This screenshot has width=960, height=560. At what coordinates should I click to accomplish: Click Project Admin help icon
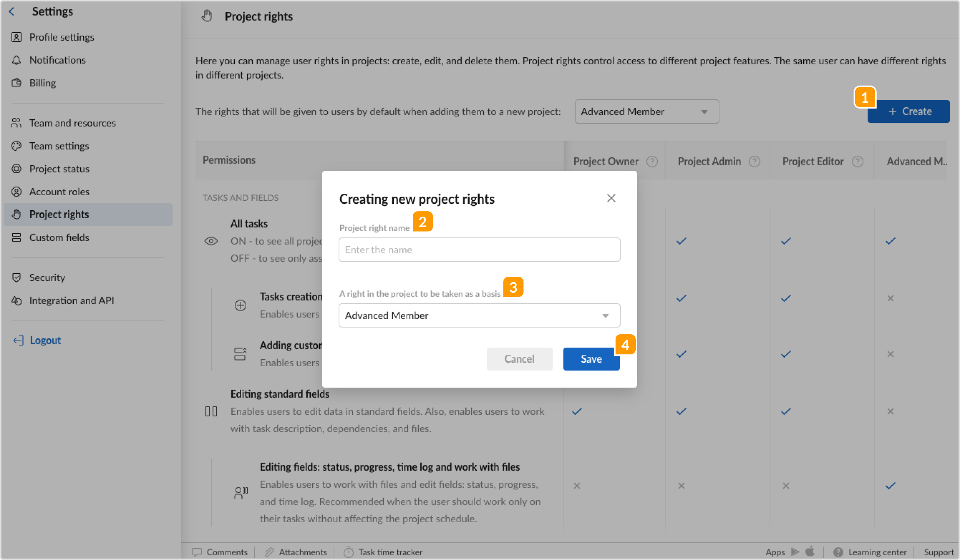754,161
